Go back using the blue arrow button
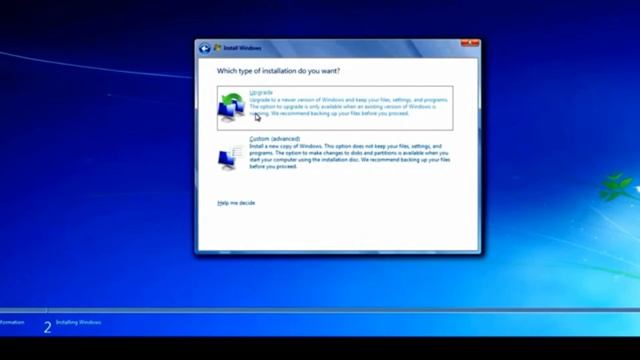This screenshot has width=640, height=360. 205,49
